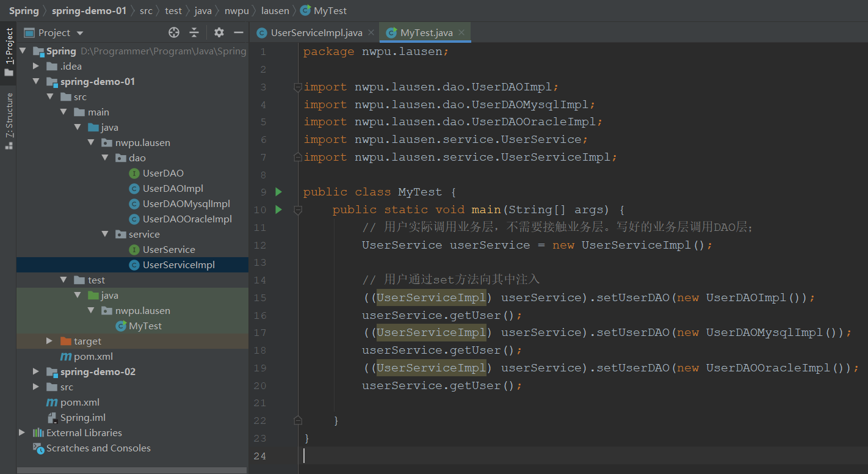868x474 pixels.
Task: Click the test java green folder icon
Action: click(93, 295)
